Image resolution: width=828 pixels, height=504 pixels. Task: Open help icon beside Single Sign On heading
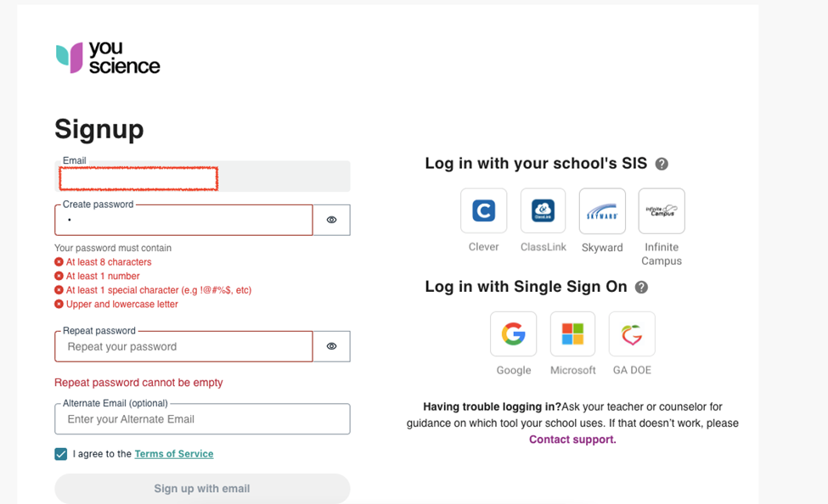click(x=641, y=287)
